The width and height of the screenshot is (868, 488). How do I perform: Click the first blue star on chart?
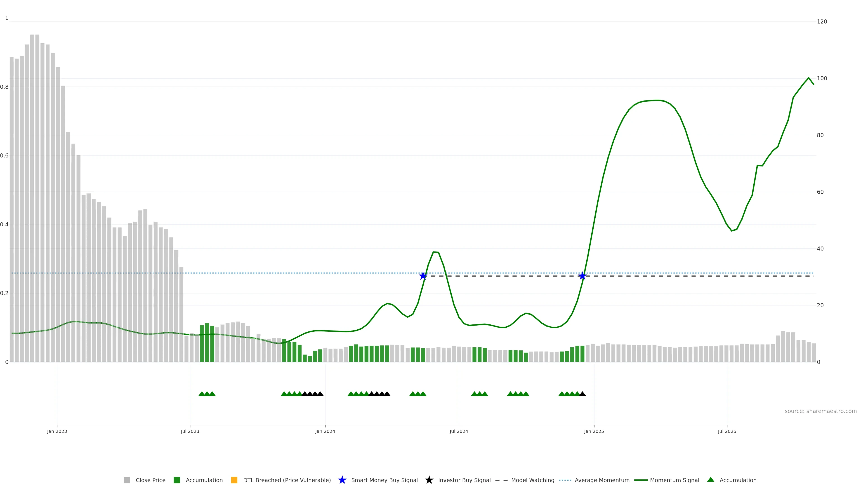pos(423,276)
